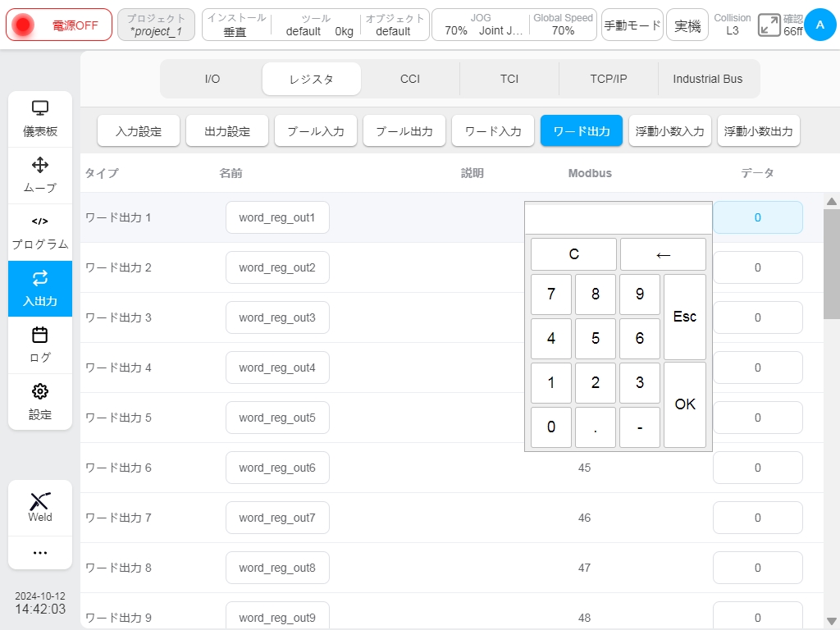The height and width of the screenshot is (630, 840).
Task: Click the fullscreen expand arrows icon
Action: [x=769, y=25]
